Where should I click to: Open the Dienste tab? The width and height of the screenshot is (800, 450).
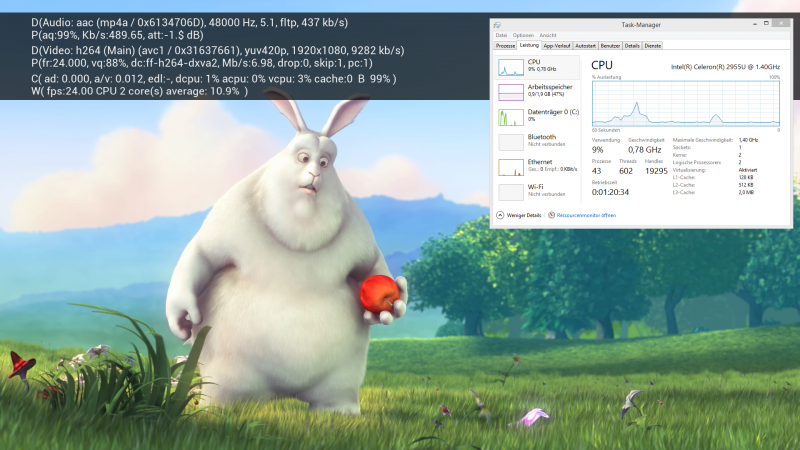(653, 46)
